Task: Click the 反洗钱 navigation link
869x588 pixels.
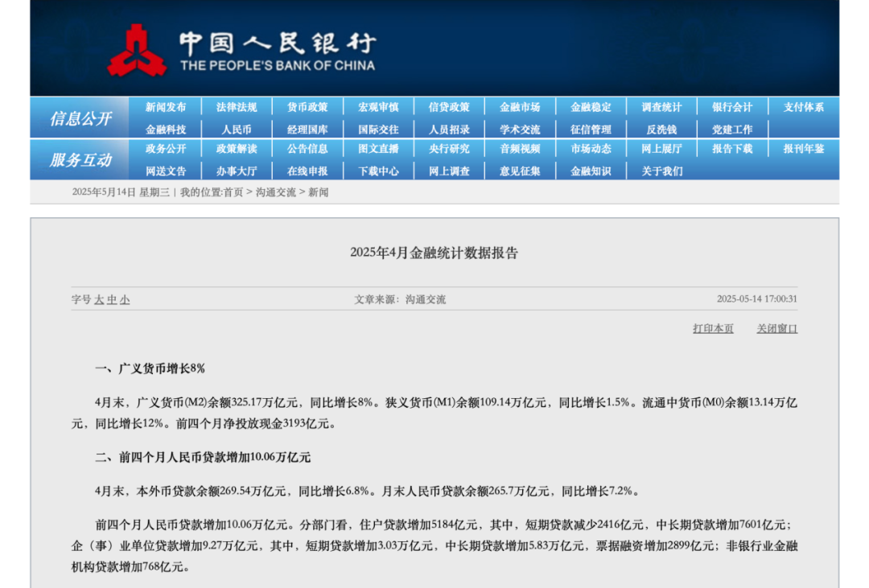Action: pos(661,129)
